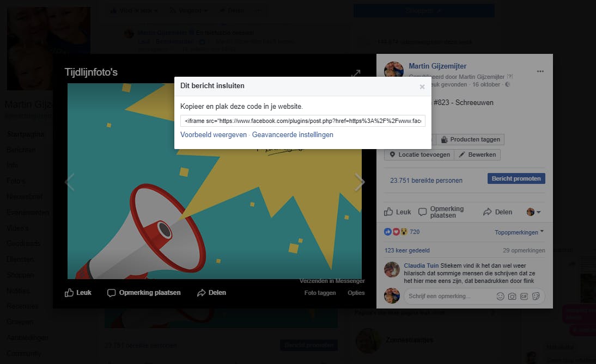
Task: Click 'Opmerking plaatsen' below the photo
Action: (x=144, y=293)
